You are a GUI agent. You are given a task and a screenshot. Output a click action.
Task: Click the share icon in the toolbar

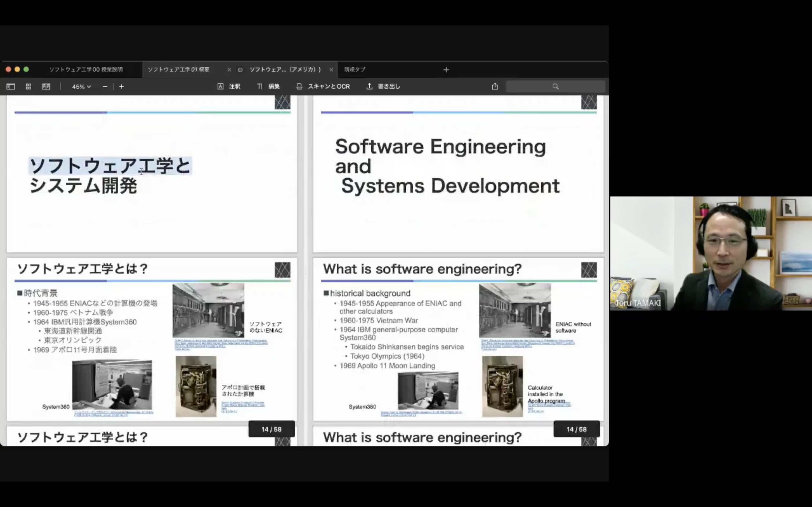coord(495,86)
